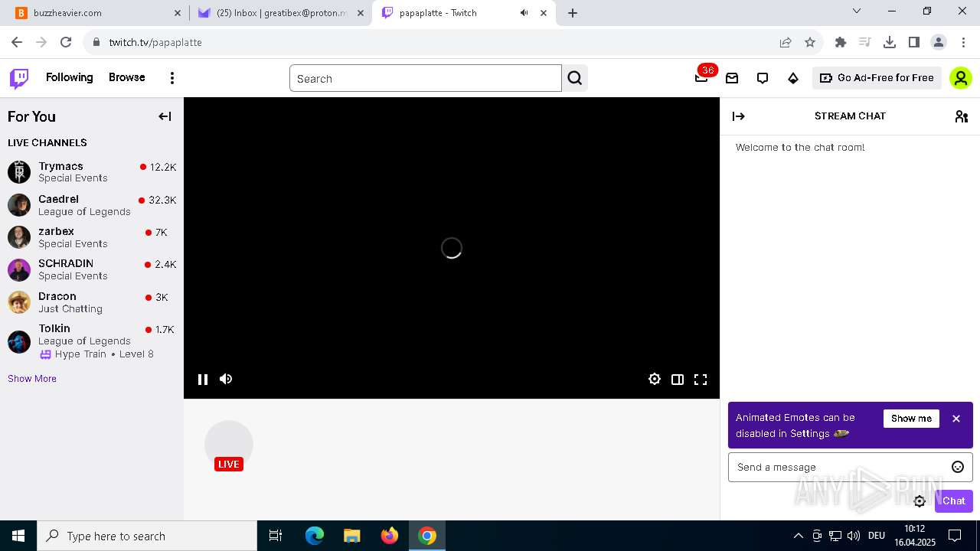This screenshot has height=551, width=980.
Task: Open File Explorer from taskbar
Action: pos(352,536)
